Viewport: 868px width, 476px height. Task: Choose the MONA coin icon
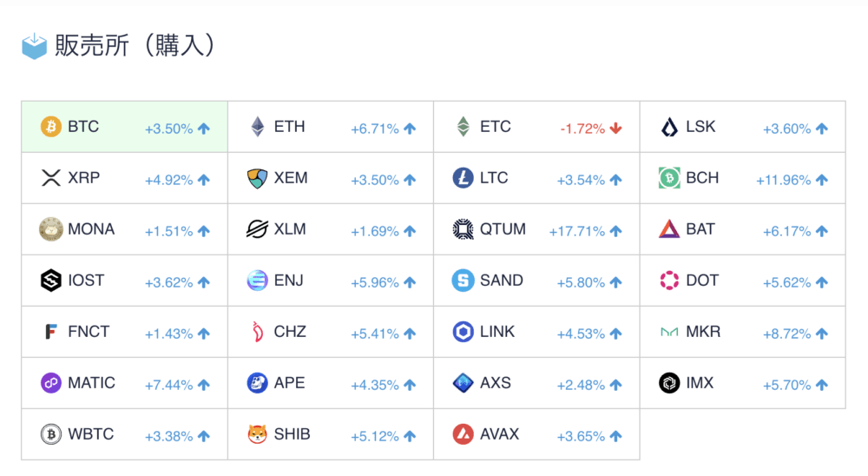(x=51, y=229)
